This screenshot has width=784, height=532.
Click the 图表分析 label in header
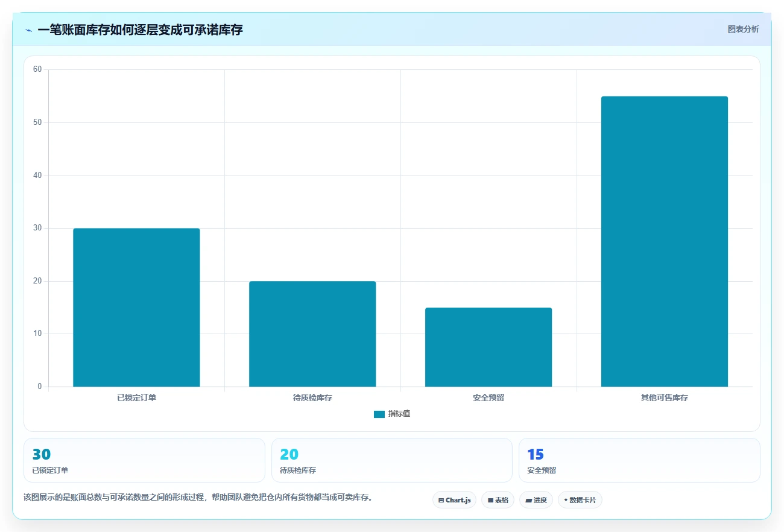pyautogui.click(x=743, y=29)
